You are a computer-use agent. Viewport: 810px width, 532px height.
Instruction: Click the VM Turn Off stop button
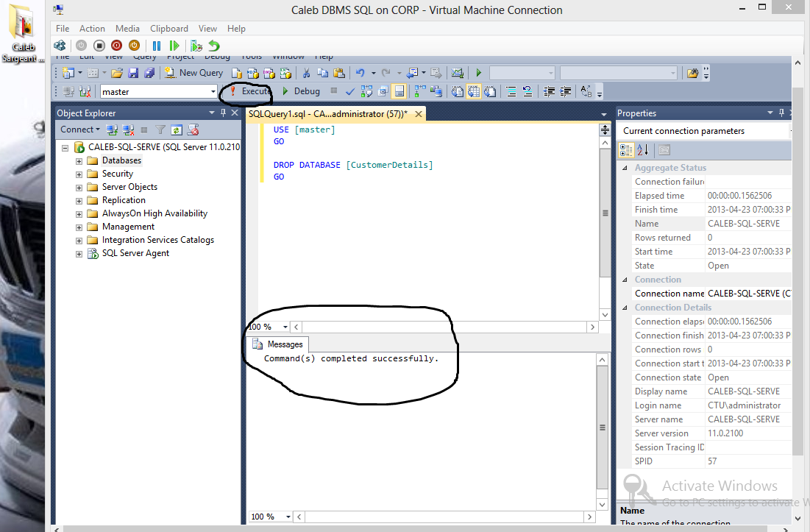click(99, 46)
